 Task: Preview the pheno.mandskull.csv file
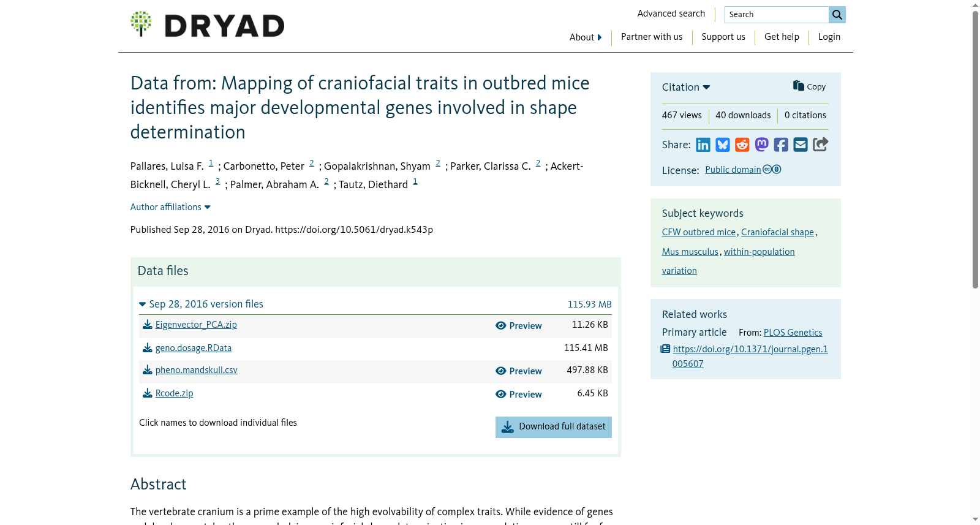tap(519, 371)
